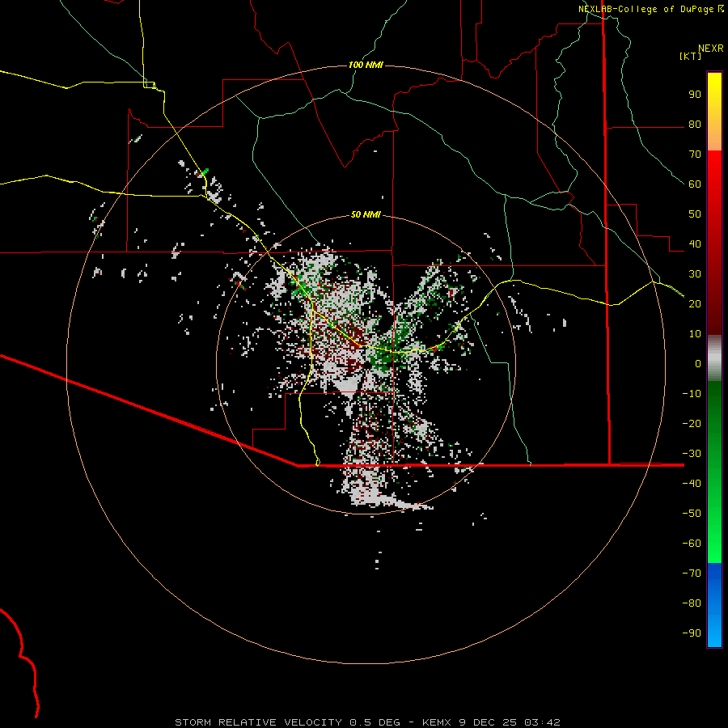The image size is (728, 728).
Task: Click the -20 scale value
Action: pos(692,424)
